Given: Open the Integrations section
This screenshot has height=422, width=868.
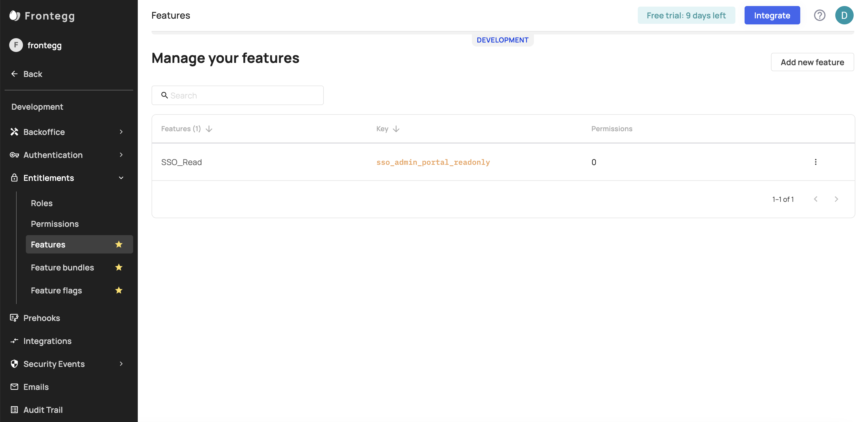Looking at the screenshot, I should 47,341.
